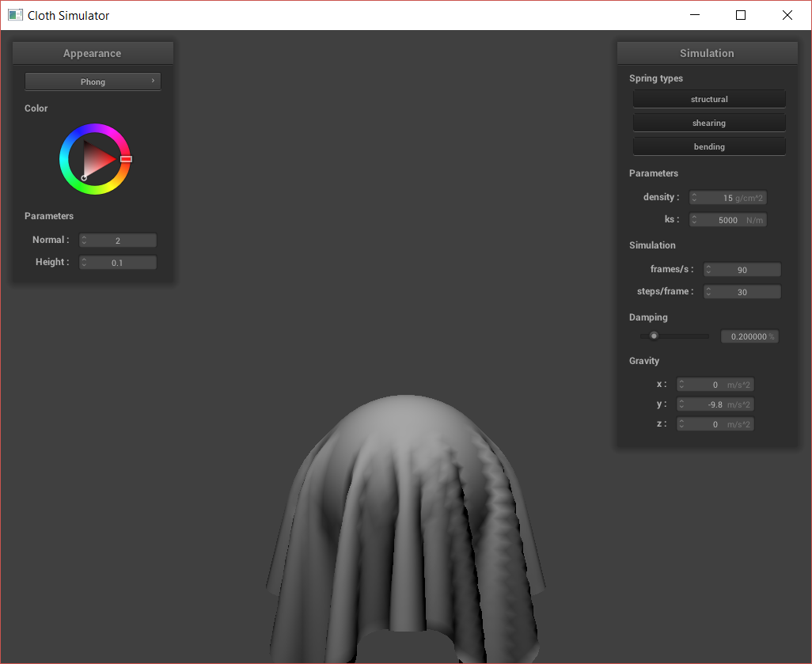Image resolution: width=812 pixels, height=664 pixels.
Task: Maximize the Cloth Simulator window
Action: [741, 15]
